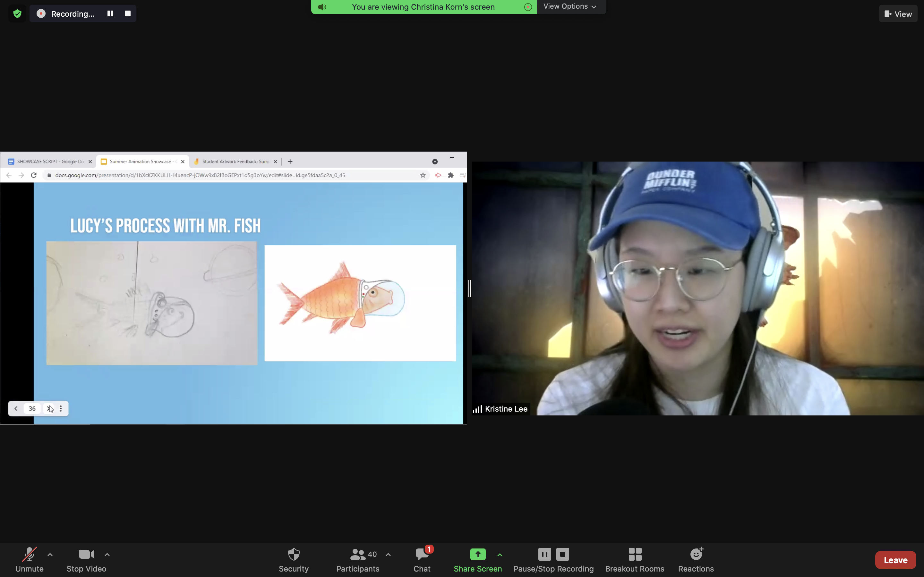Viewport: 924px width, 577px height.
Task: Click the View button at top right
Action: point(898,14)
